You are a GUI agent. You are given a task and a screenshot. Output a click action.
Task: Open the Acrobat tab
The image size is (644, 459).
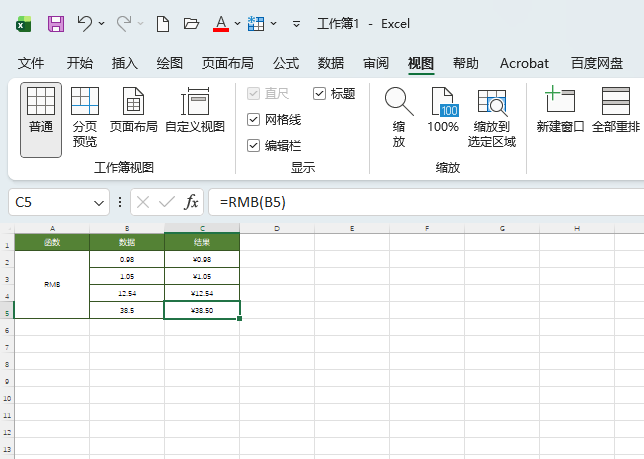[x=524, y=63]
